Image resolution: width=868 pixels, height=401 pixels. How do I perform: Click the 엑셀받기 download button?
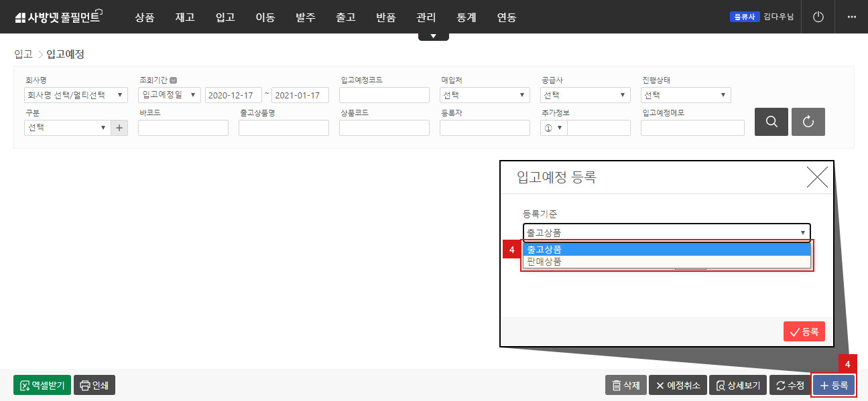pos(42,385)
